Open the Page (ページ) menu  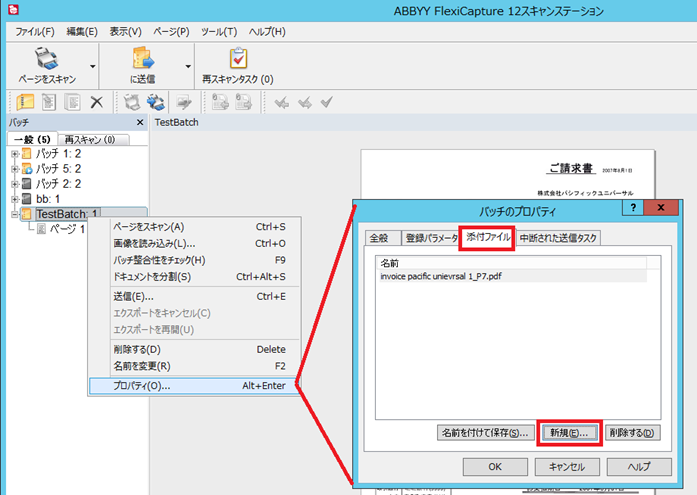(x=171, y=32)
